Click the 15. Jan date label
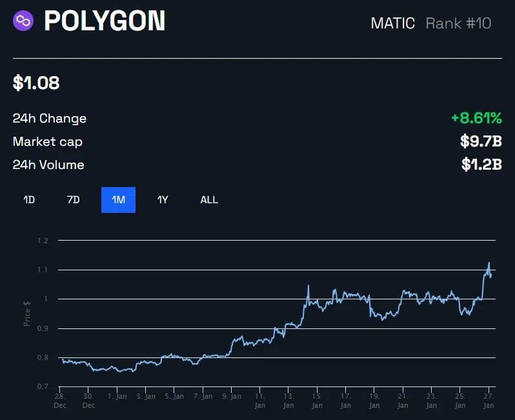This screenshot has height=420, width=515. [x=317, y=401]
